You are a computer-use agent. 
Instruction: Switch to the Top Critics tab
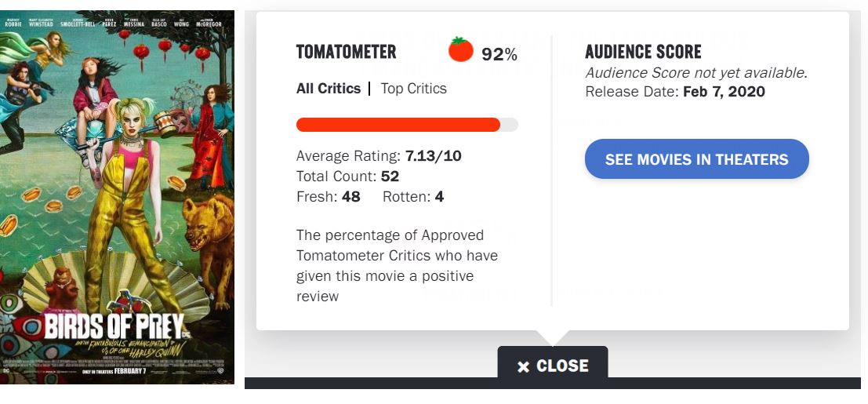coord(413,89)
